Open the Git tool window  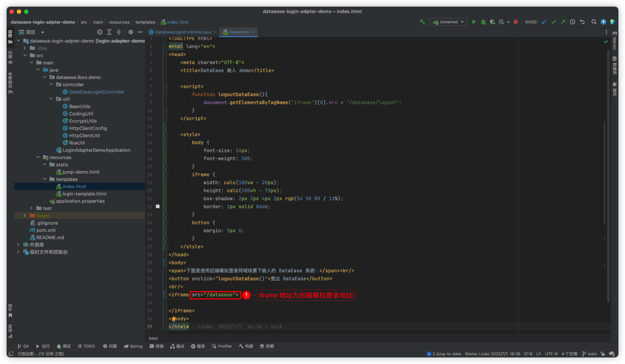pyautogui.click(x=23, y=346)
